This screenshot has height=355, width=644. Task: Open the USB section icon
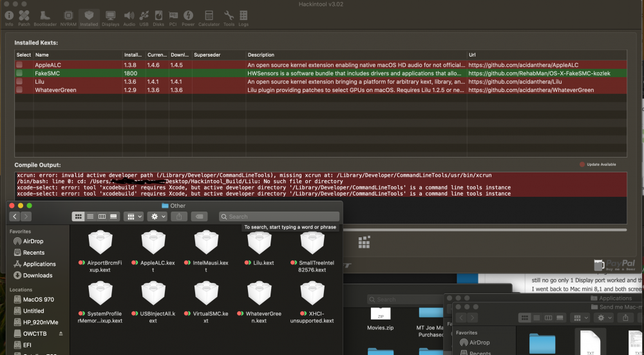click(x=144, y=19)
